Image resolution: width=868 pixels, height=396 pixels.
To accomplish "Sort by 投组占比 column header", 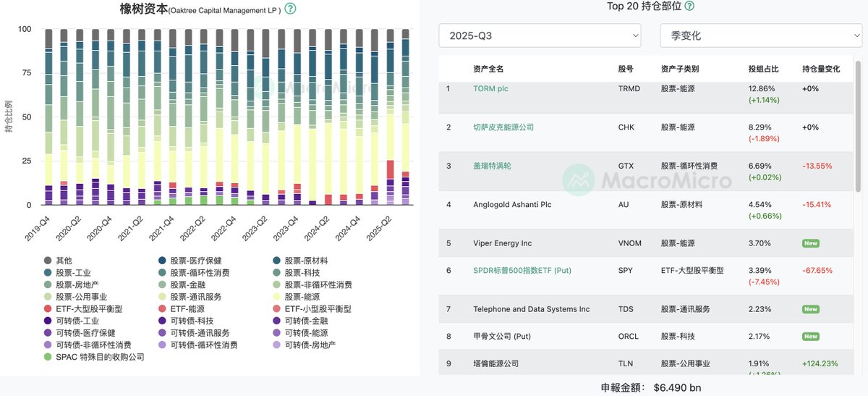I will (763, 69).
